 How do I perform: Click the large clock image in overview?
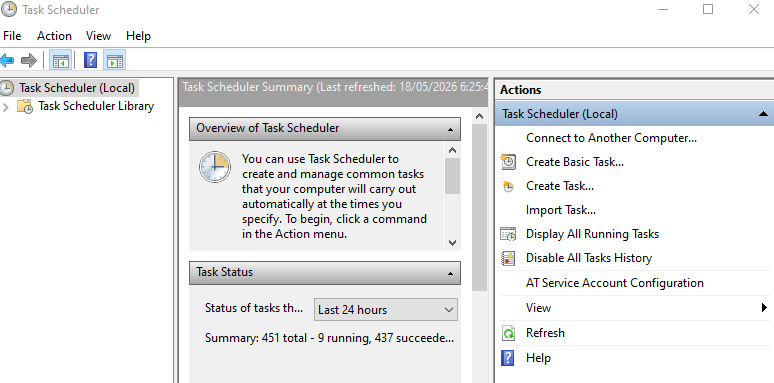pyautogui.click(x=215, y=167)
